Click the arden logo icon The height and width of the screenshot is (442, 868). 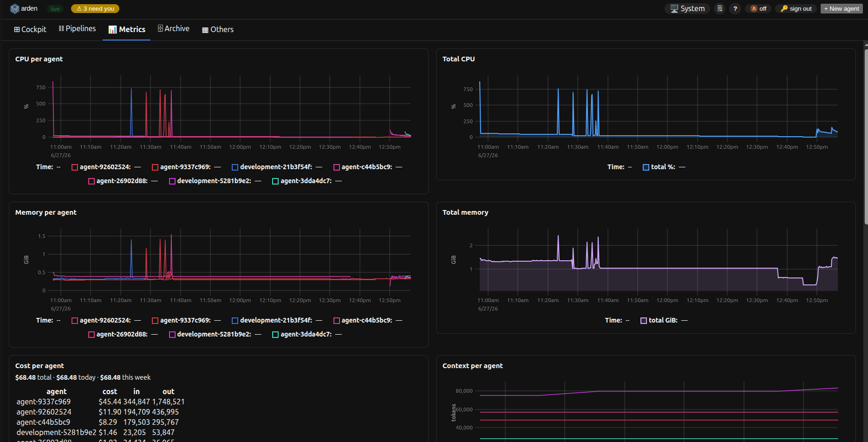click(x=14, y=9)
